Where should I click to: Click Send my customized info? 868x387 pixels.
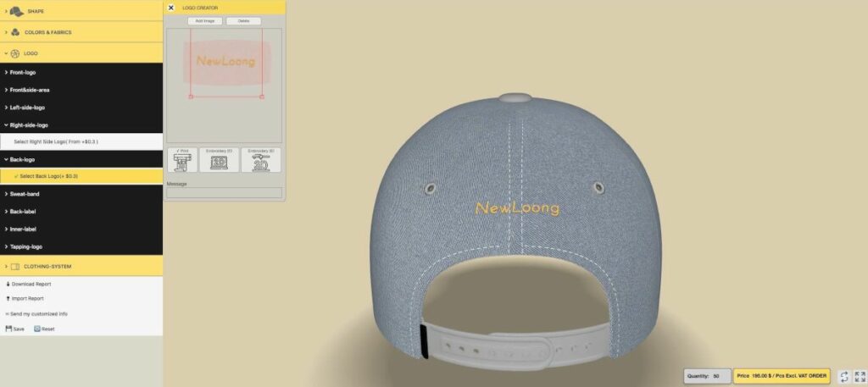tap(36, 314)
